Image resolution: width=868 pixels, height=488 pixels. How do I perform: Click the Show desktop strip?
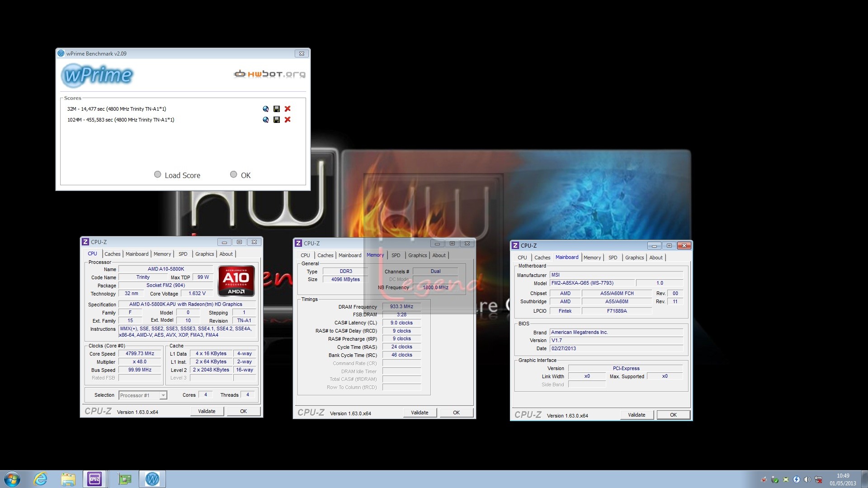(x=864, y=479)
